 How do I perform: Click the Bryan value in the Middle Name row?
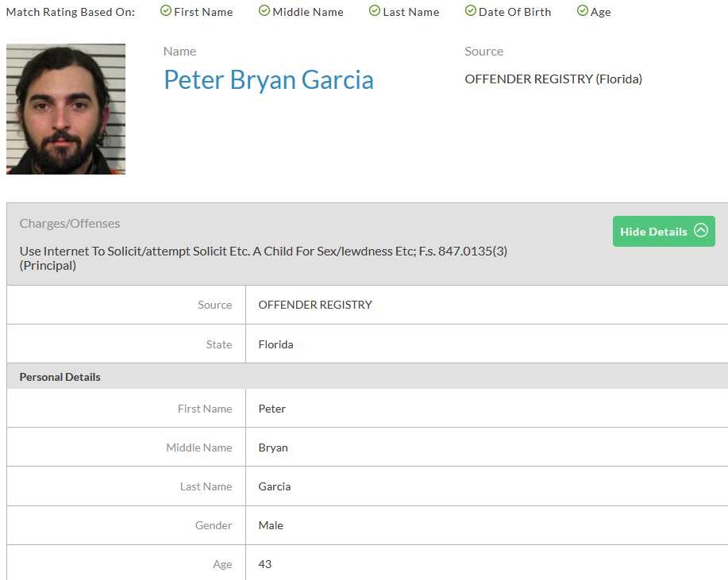[x=273, y=447]
